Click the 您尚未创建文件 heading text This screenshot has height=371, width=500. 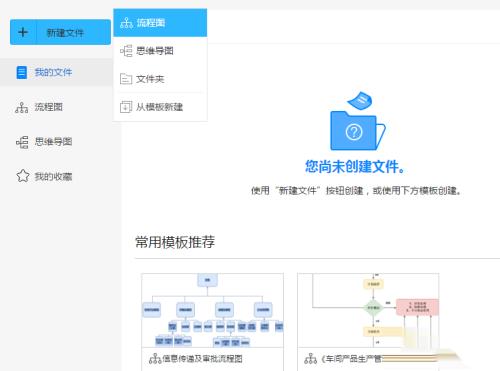[355, 166]
